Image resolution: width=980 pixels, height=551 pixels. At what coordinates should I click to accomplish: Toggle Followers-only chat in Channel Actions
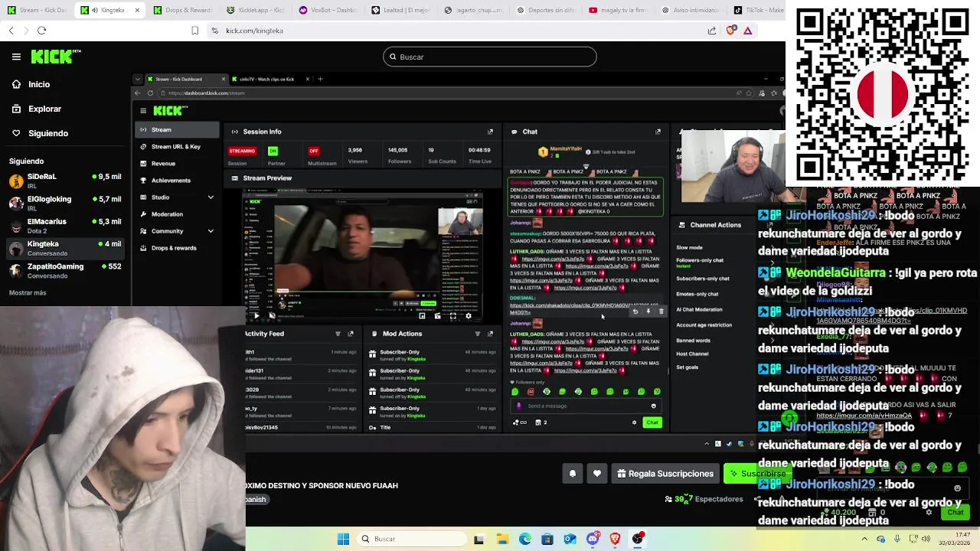click(700, 260)
